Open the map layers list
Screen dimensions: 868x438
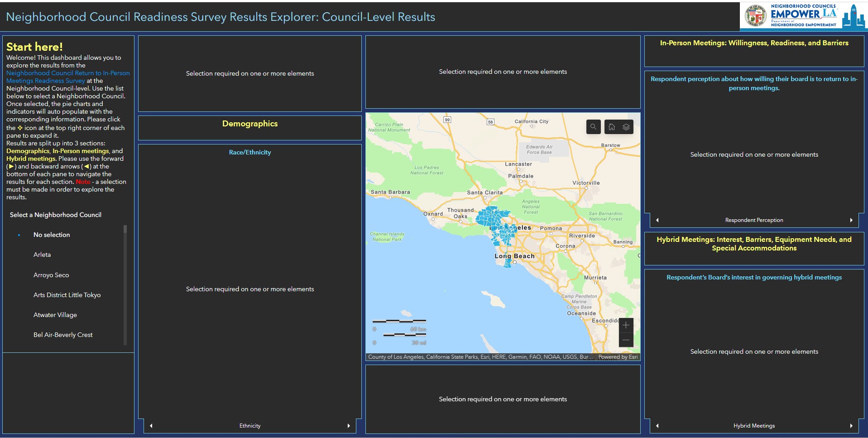626,127
